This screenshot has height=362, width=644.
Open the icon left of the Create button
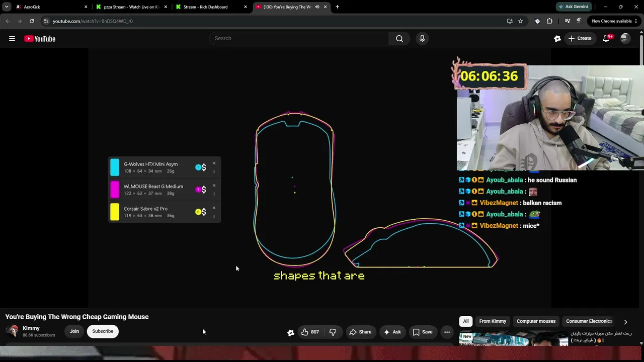tap(557, 38)
